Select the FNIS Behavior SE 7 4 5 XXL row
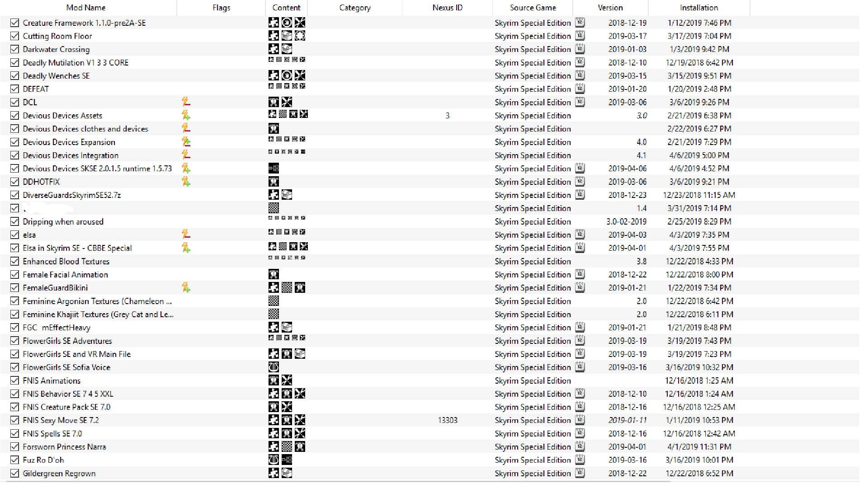 (68, 394)
